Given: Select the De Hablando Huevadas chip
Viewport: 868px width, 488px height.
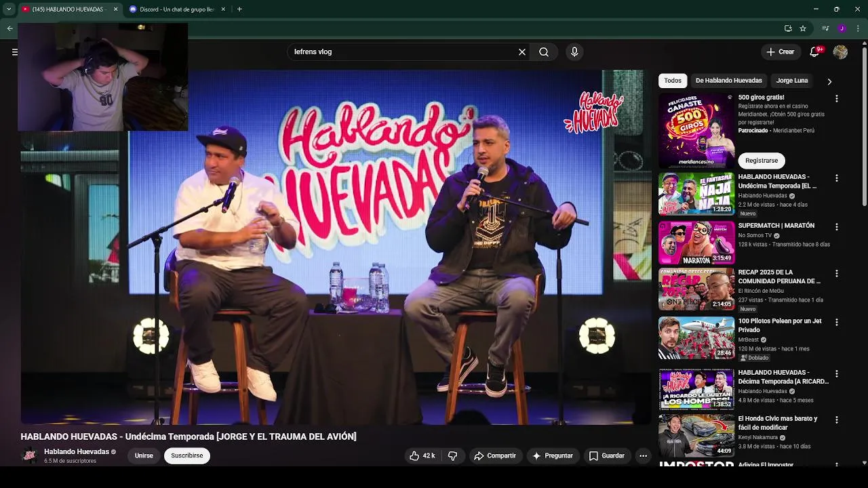Looking at the screenshot, I should click(729, 81).
